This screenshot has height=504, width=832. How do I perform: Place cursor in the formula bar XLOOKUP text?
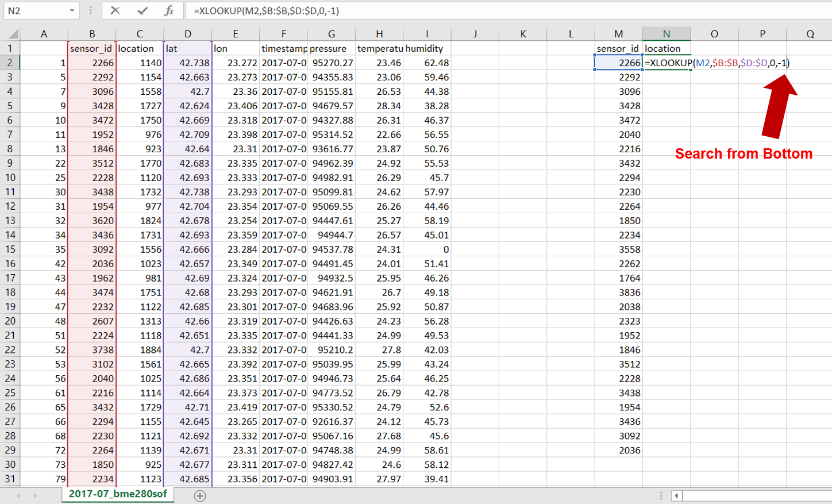click(266, 10)
